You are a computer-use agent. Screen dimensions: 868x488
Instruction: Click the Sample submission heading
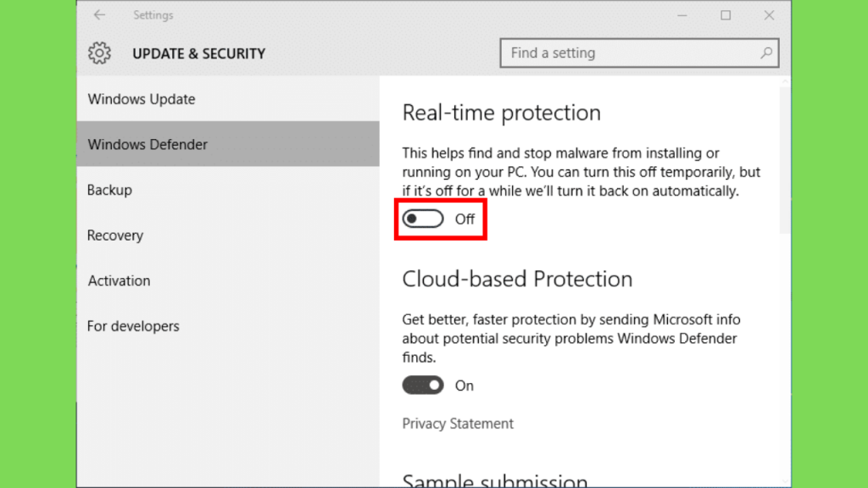(x=495, y=480)
